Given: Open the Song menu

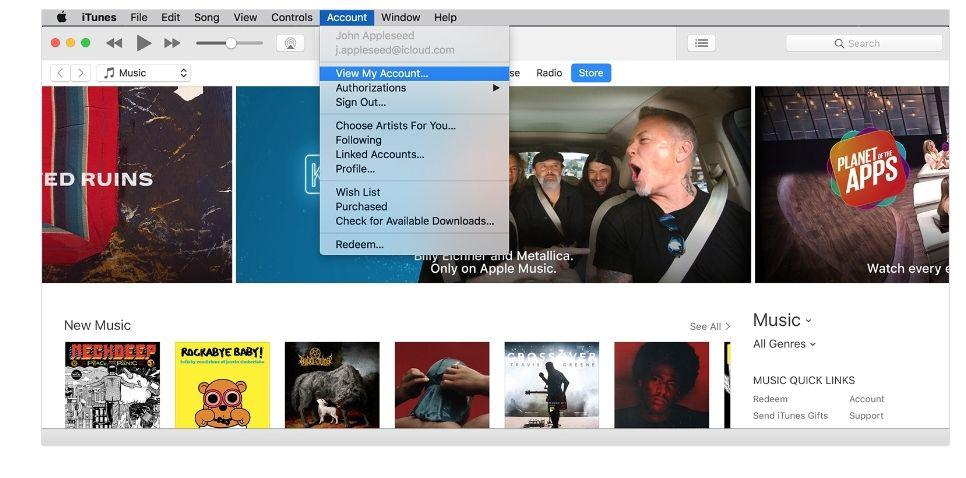Looking at the screenshot, I should pyautogui.click(x=206, y=17).
